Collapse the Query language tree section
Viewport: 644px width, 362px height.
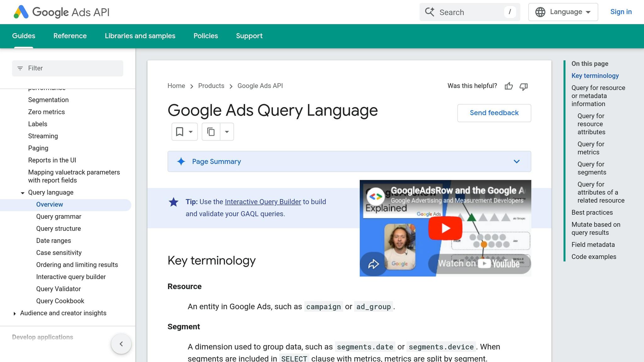[23, 193]
